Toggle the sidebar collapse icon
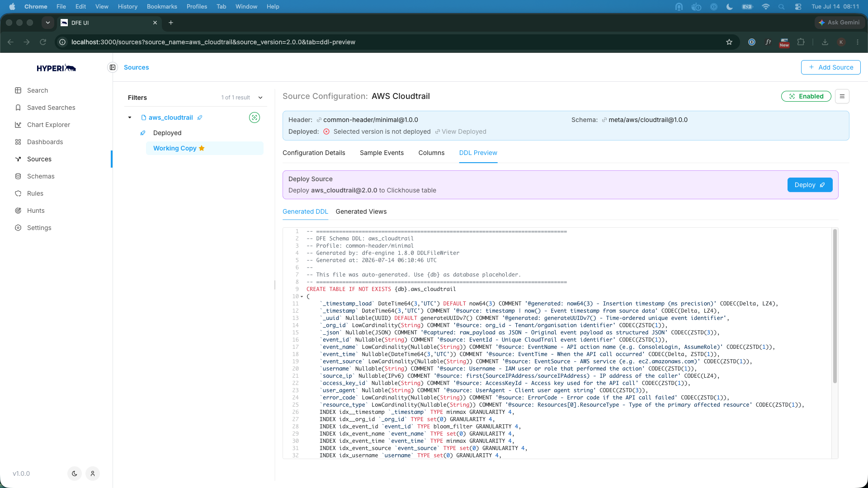This screenshot has height=488, width=868. 113,67
